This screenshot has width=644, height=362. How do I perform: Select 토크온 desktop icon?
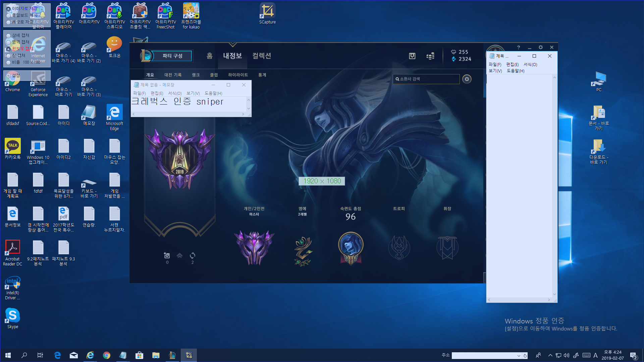114,47
